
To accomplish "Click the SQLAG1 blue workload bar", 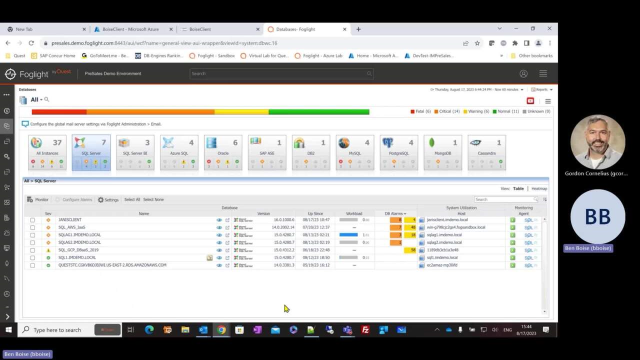I will [x=349, y=235].
